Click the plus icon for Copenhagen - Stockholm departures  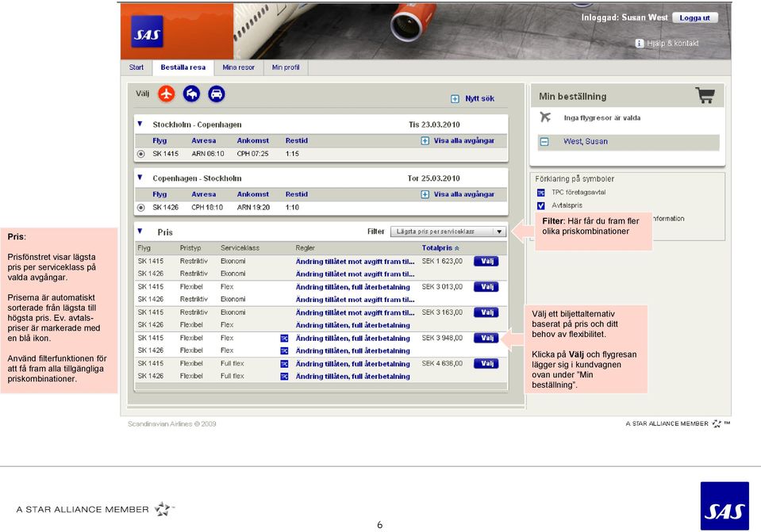(425, 194)
